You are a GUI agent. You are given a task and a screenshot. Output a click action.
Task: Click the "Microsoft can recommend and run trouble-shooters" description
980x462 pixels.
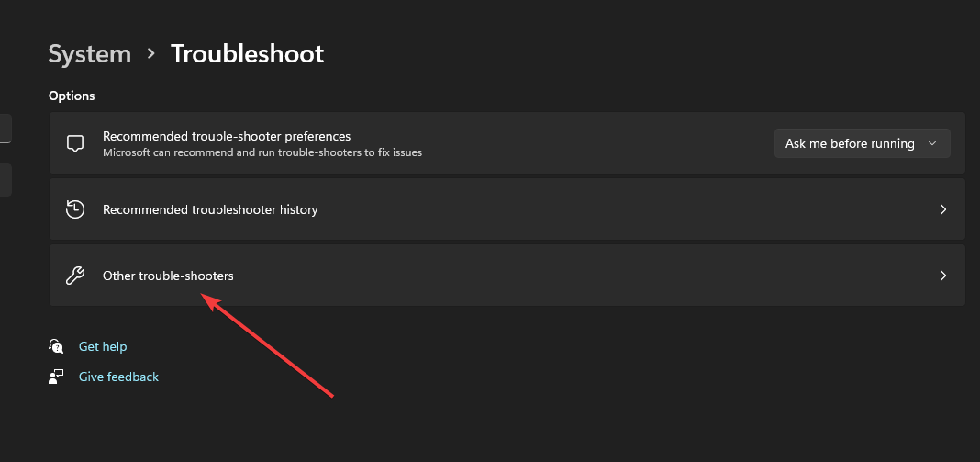click(x=262, y=152)
